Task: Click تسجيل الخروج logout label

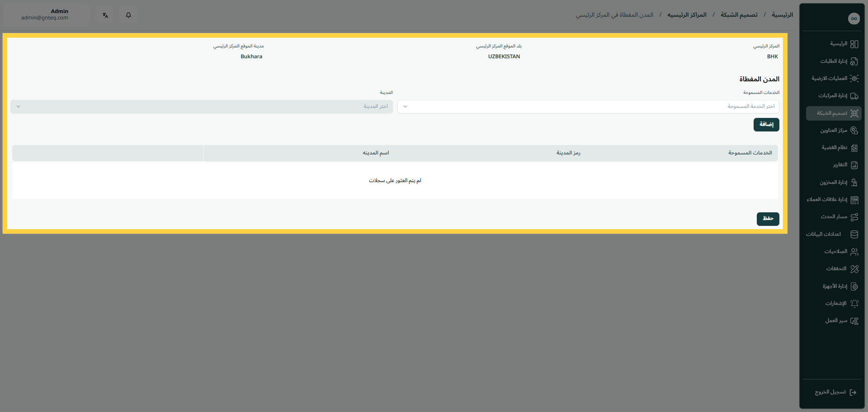Action: coord(830,392)
